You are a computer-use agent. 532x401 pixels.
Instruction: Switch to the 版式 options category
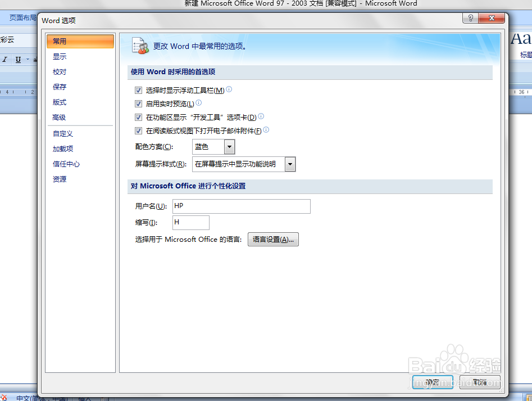point(60,102)
